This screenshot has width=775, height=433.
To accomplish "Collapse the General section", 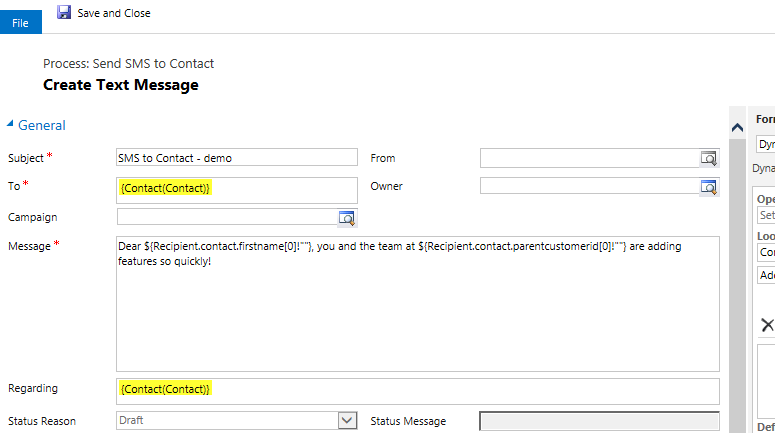I will click(x=11, y=125).
